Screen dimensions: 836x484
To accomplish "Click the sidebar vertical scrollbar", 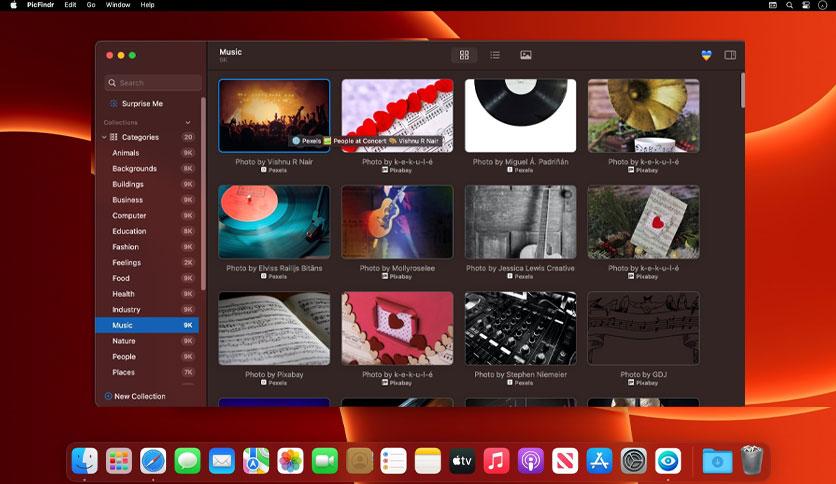I will [203, 193].
